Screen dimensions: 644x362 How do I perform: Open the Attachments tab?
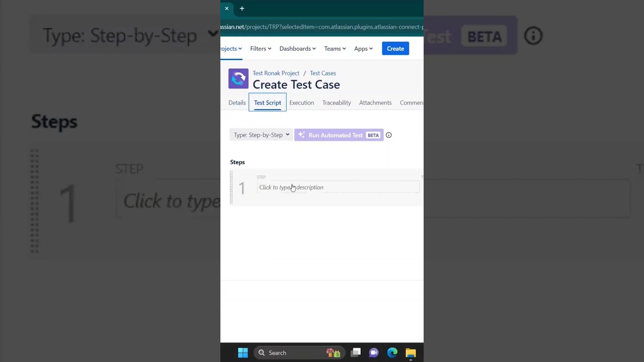(375, 103)
